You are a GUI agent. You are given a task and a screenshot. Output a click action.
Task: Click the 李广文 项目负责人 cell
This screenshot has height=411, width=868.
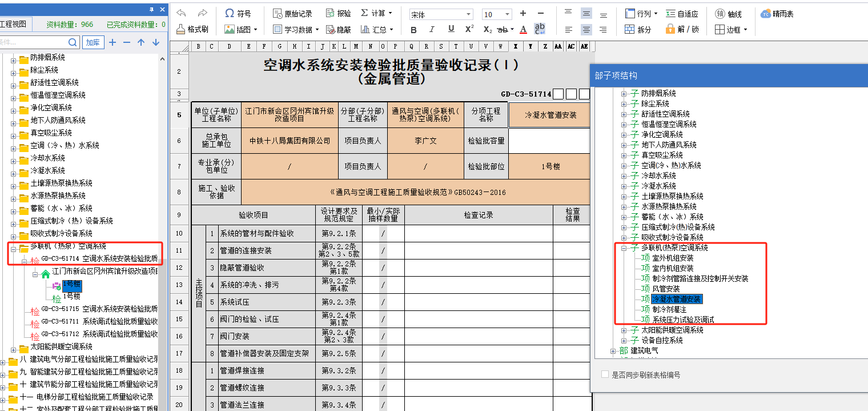pos(425,141)
